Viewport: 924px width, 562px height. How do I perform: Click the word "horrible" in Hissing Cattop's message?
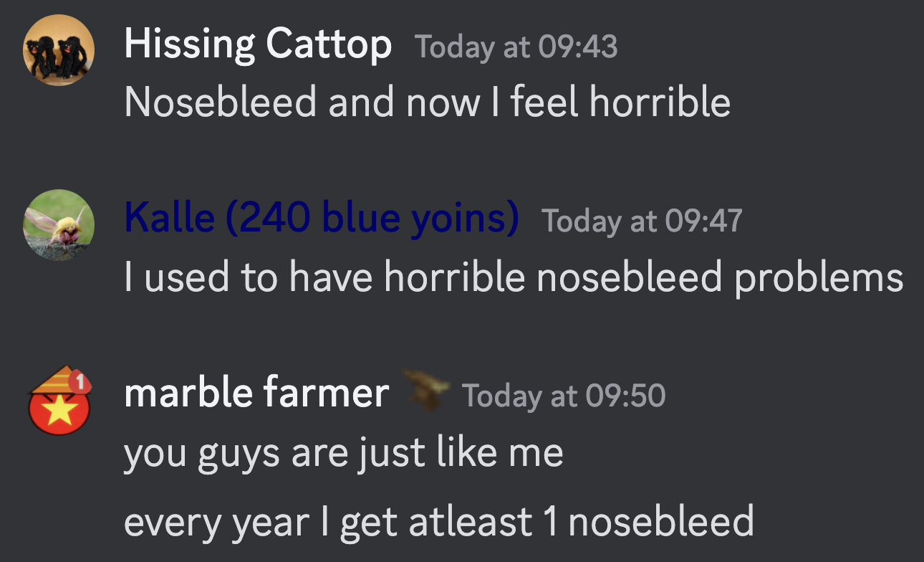(x=660, y=103)
